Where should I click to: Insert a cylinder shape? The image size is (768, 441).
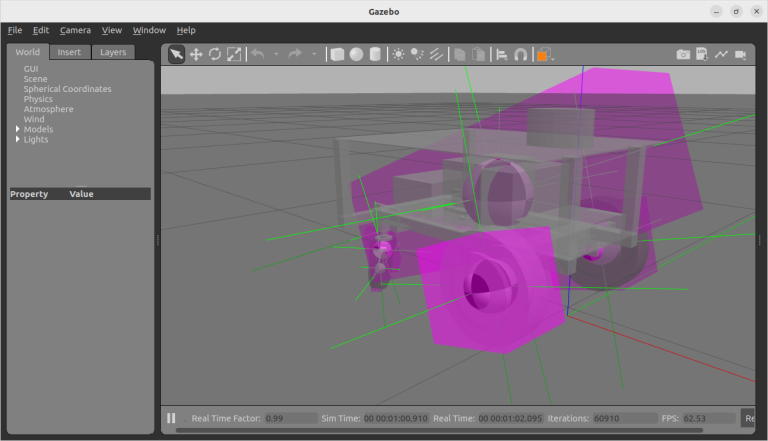click(x=375, y=54)
